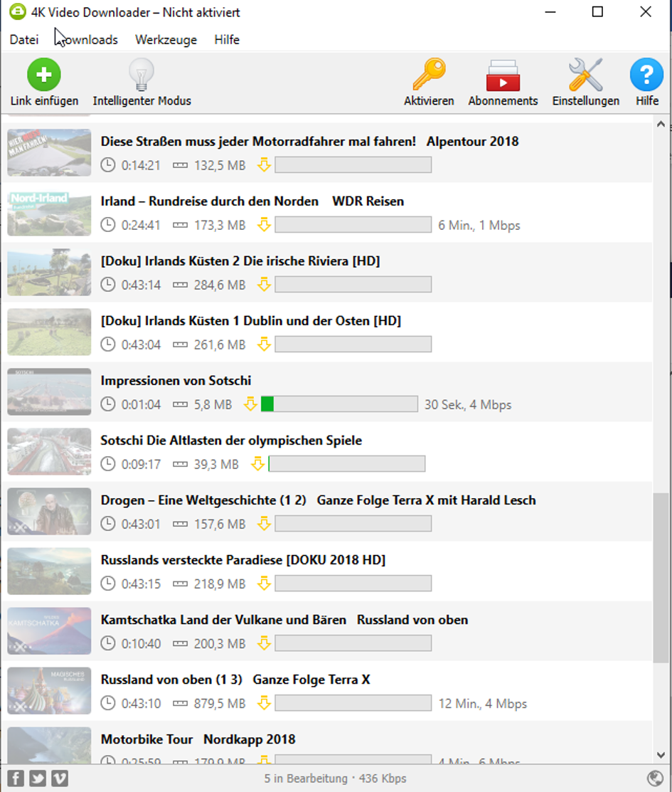The width and height of the screenshot is (672, 792).
Task: Select title 'Kamtschatka Land der Vulkane und Bären'
Action: [x=224, y=620]
